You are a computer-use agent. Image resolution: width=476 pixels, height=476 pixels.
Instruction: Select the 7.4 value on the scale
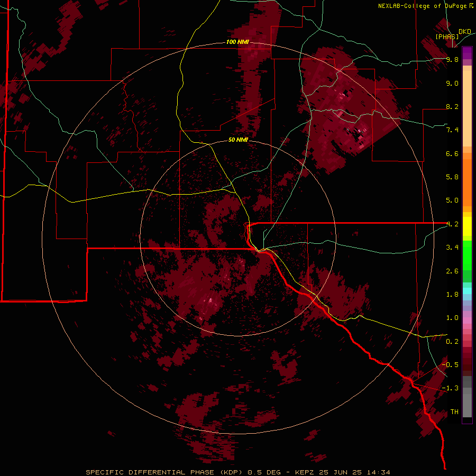point(452,130)
